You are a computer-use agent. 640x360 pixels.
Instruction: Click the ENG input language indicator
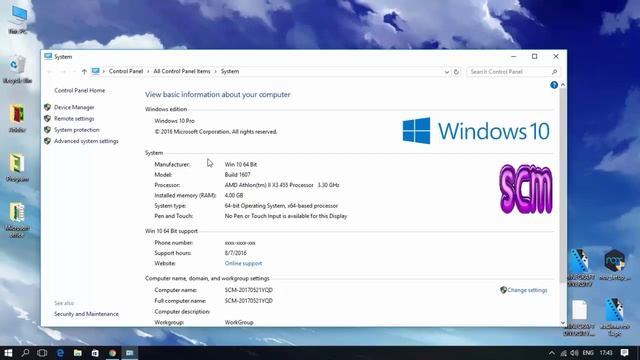(588, 353)
